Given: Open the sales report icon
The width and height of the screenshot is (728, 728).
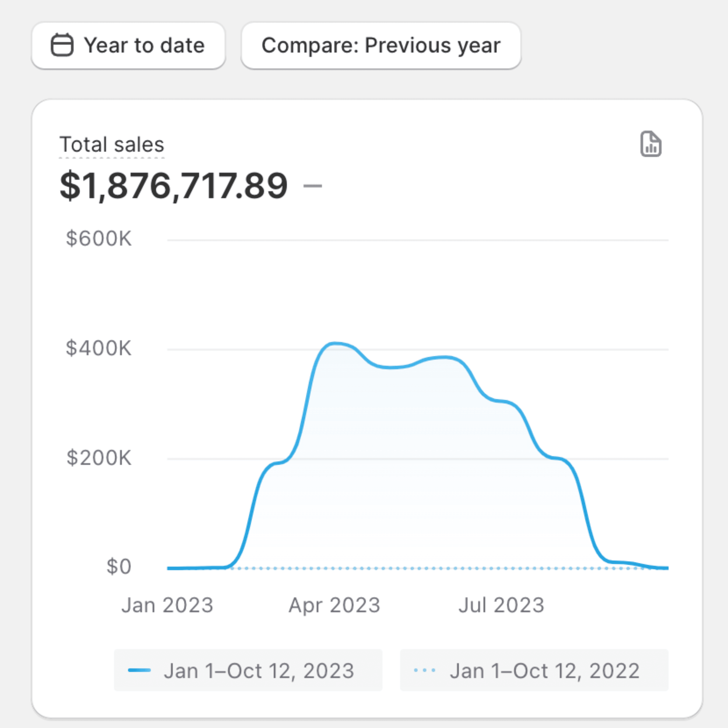Looking at the screenshot, I should [651, 144].
